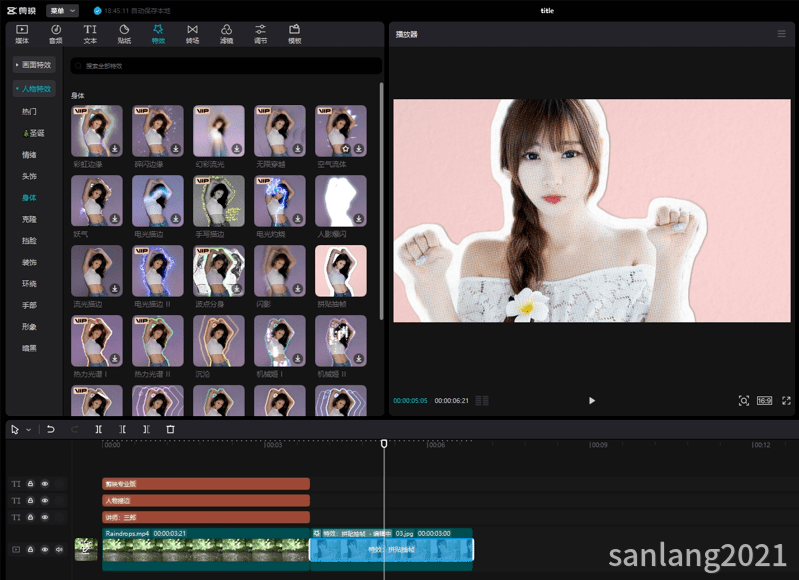Viewport: 799px width, 580px height.
Task: Undo the last edit
Action: coord(50,430)
